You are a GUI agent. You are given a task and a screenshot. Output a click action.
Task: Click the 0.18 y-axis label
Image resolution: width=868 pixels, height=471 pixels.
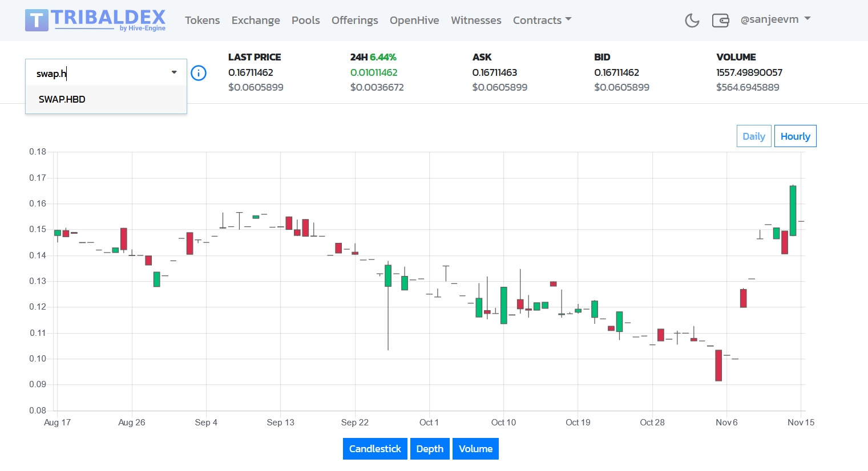point(38,152)
